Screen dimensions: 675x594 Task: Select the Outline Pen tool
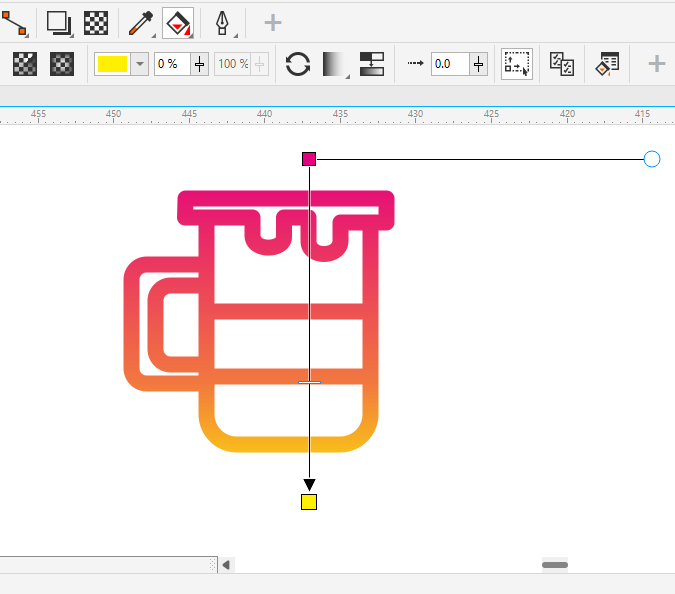click(x=223, y=23)
